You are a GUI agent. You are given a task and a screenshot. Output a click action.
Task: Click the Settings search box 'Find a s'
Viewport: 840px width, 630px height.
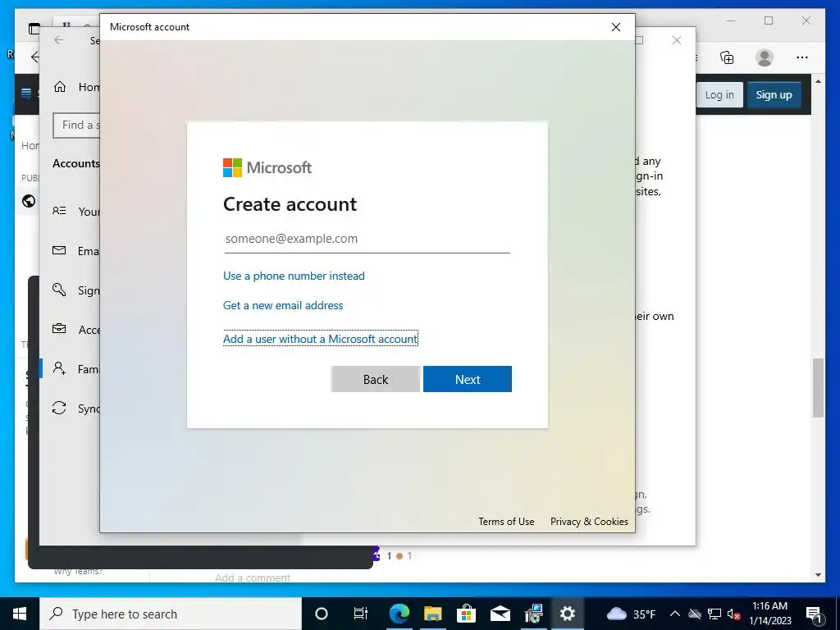pyautogui.click(x=76, y=126)
